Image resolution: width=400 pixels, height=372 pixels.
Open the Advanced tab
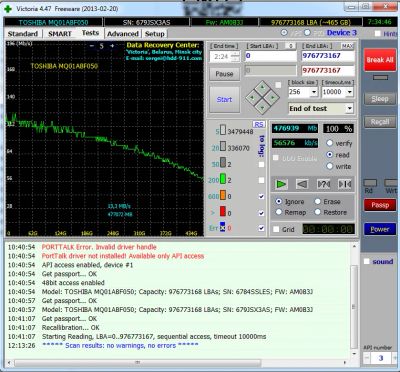(x=123, y=34)
